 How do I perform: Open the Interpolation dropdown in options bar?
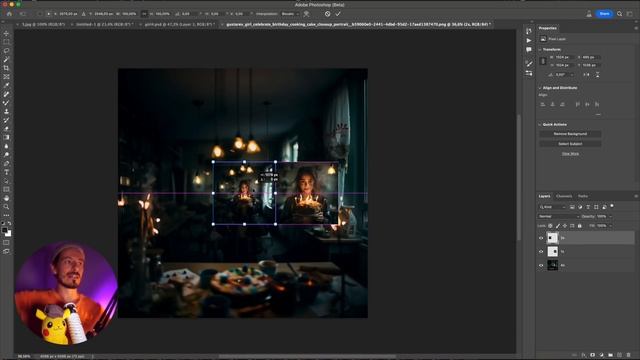point(290,14)
